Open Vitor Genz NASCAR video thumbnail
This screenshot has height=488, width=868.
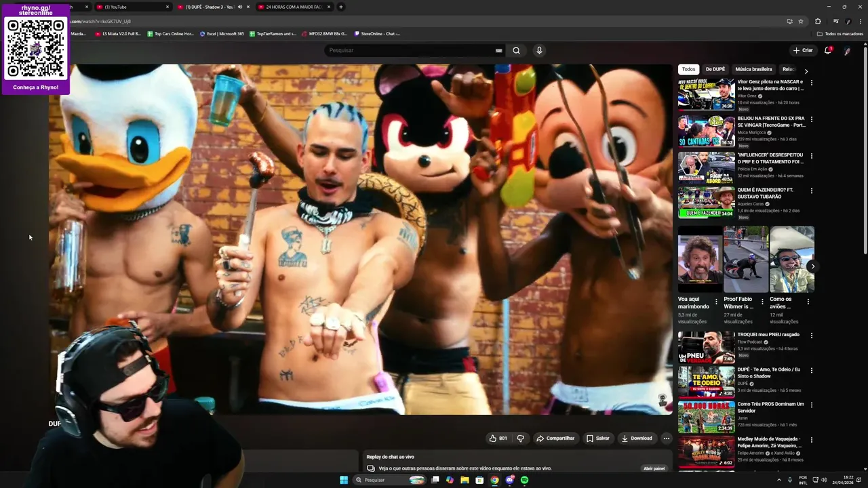tap(706, 94)
